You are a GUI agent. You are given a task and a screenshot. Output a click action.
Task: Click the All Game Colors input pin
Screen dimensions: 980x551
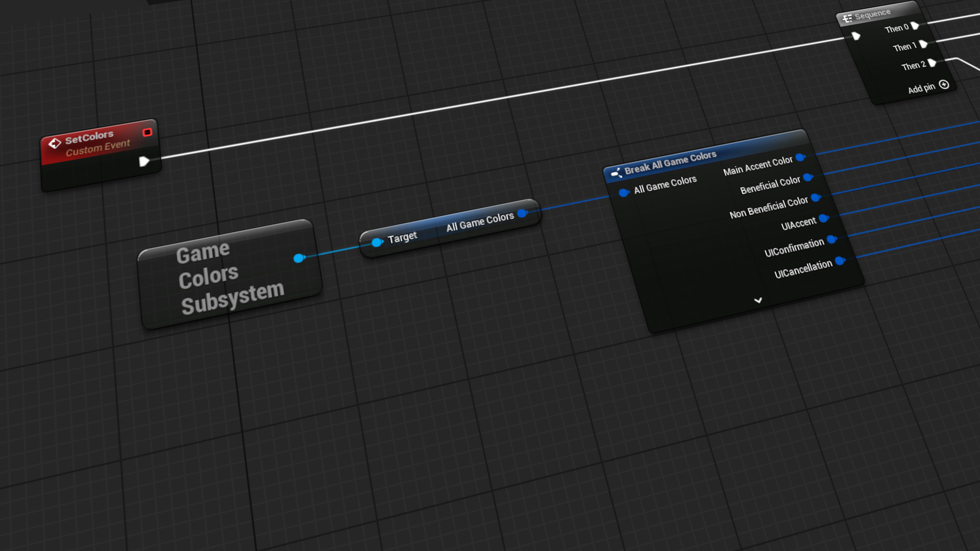[x=624, y=192]
